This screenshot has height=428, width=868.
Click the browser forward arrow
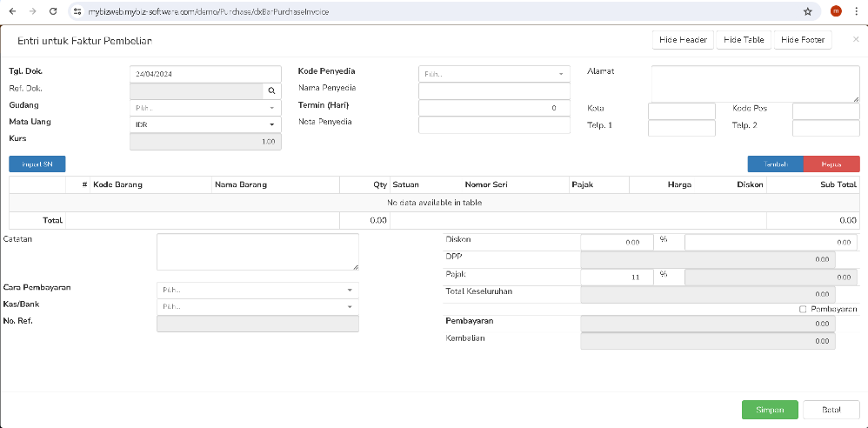click(33, 11)
